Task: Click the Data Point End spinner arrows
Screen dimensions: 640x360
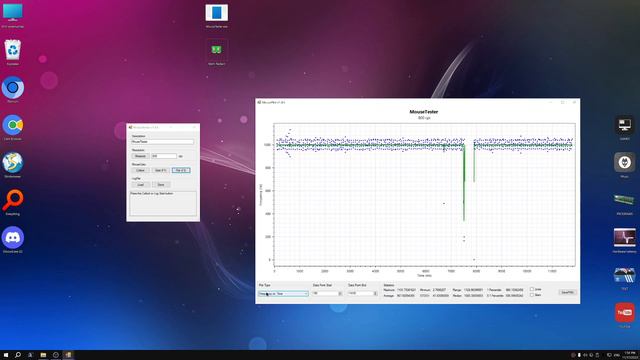Action: pyautogui.click(x=376, y=293)
